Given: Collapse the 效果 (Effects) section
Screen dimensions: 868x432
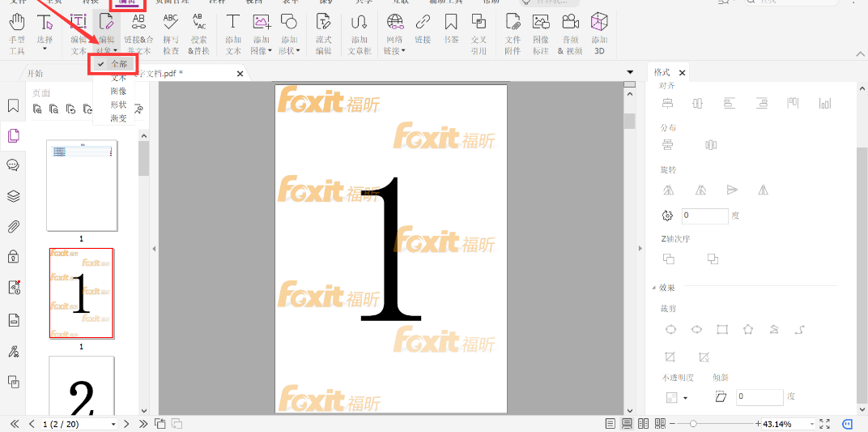Looking at the screenshot, I should 655,288.
